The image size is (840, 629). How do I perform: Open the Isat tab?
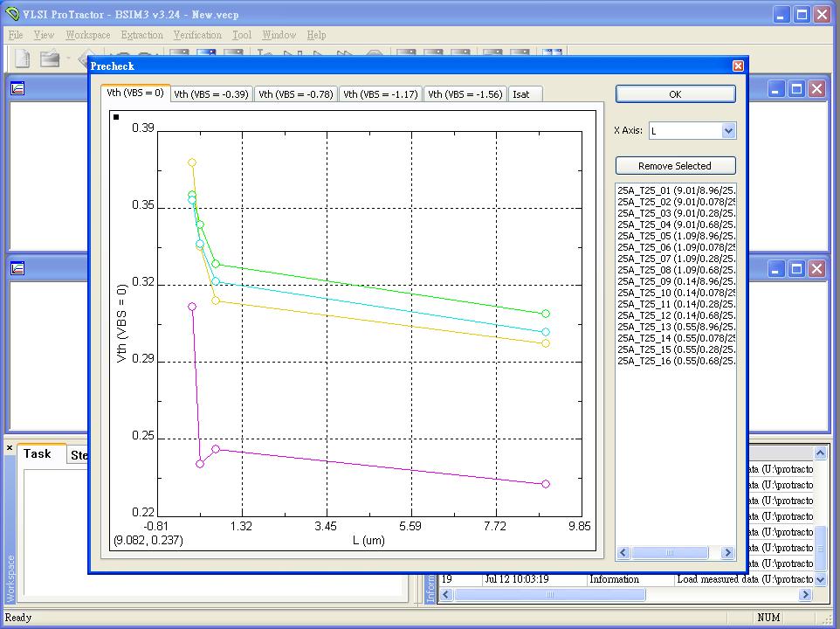pos(521,94)
